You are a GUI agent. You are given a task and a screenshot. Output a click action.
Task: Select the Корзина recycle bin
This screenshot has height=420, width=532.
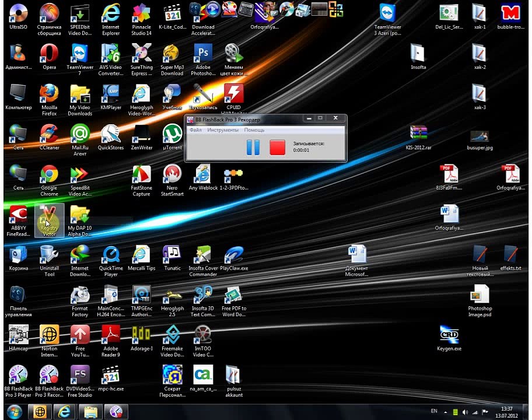click(18, 258)
